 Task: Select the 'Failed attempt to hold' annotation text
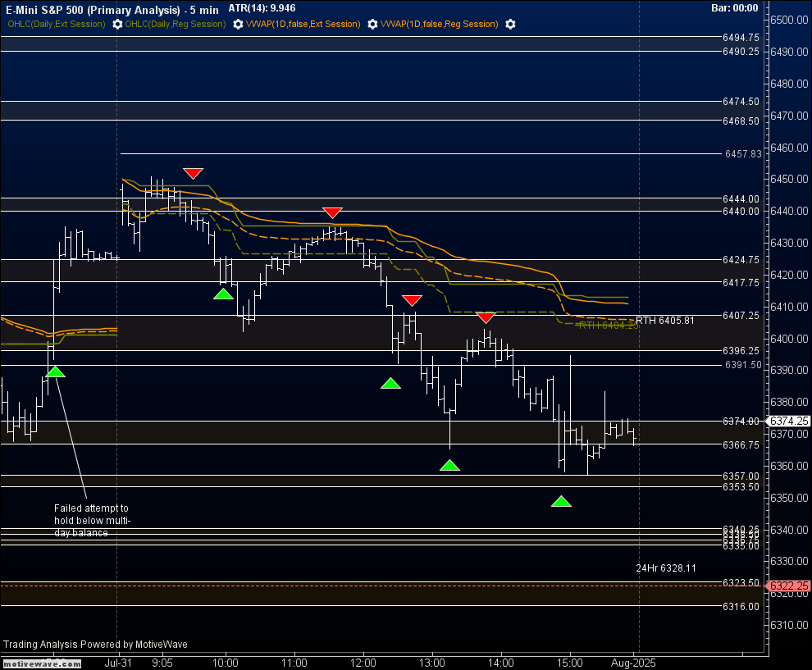point(92,521)
